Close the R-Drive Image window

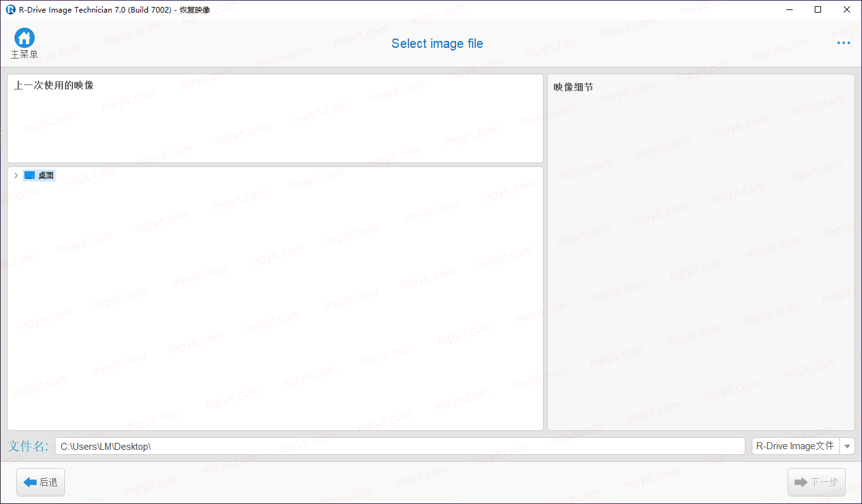pyautogui.click(x=847, y=9)
